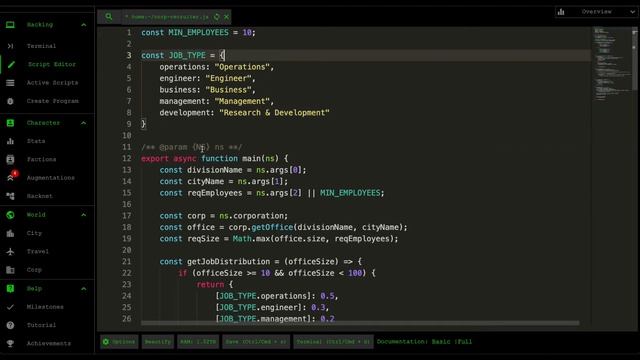Click 'JOB_TYPE' on line 3
This screenshot has width=640, height=360.
[187, 56]
